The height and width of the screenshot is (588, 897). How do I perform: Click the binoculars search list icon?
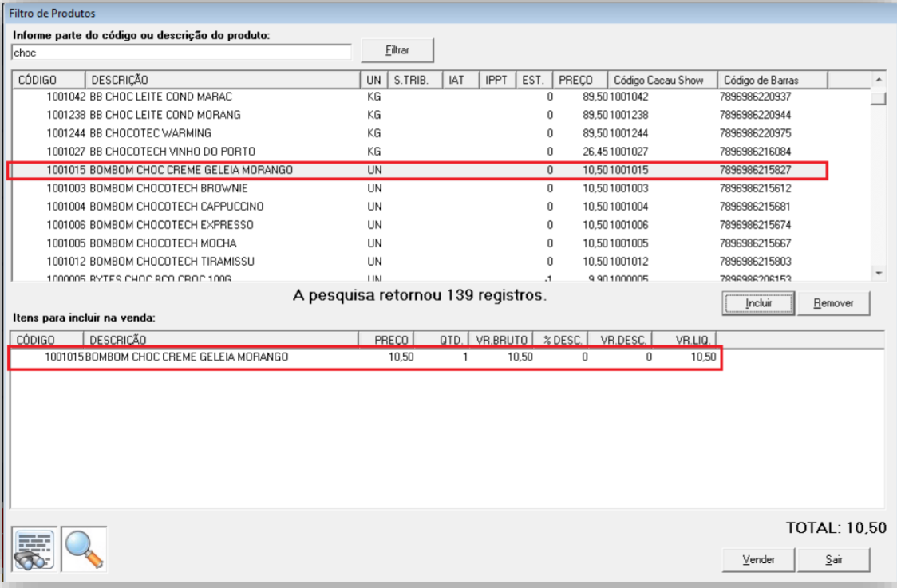tap(34, 549)
